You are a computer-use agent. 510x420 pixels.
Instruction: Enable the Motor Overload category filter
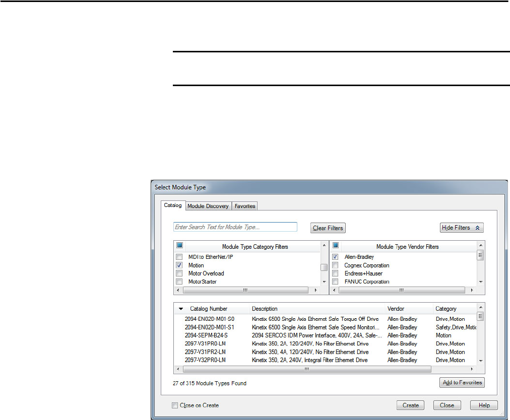[x=179, y=273]
